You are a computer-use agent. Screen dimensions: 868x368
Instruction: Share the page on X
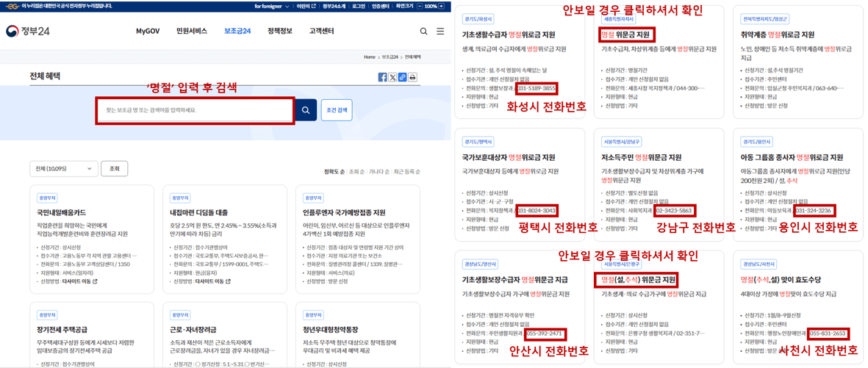tap(392, 77)
